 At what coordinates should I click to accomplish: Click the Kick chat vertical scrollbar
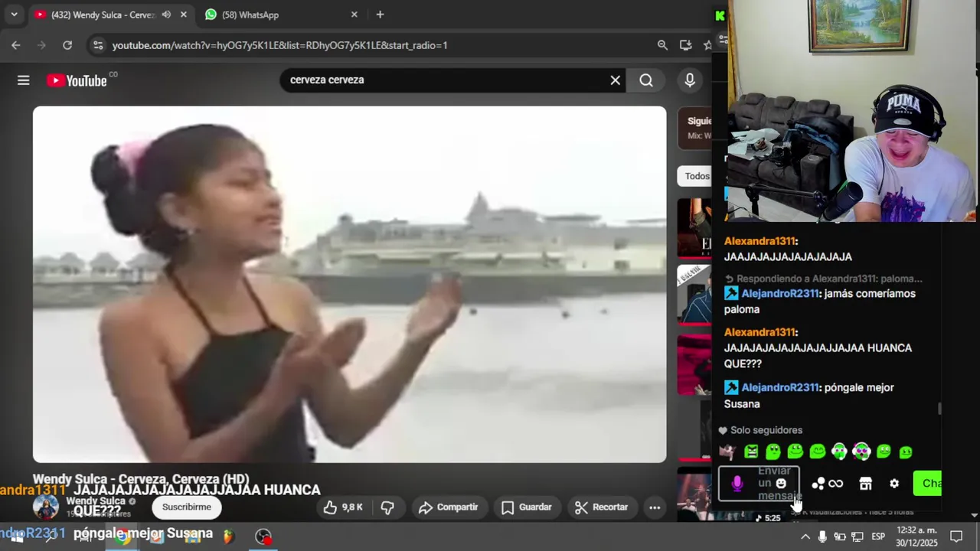[x=939, y=408]
